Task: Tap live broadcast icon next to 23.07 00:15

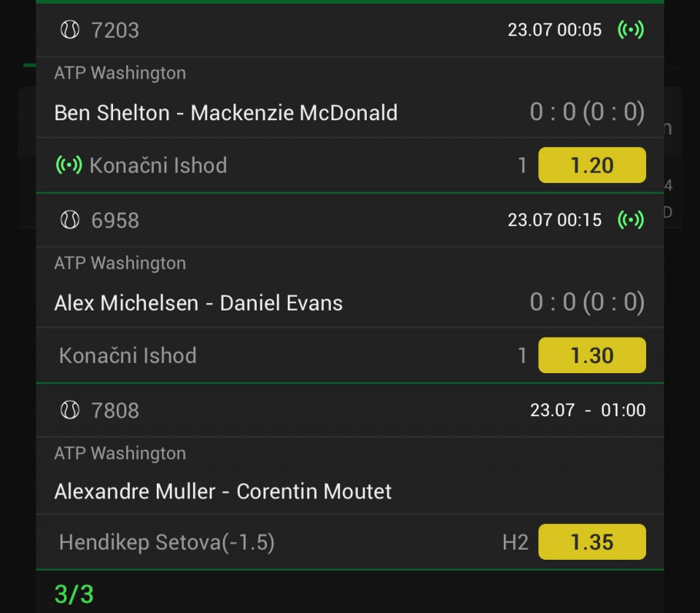Action: click(x=630, y=220)
